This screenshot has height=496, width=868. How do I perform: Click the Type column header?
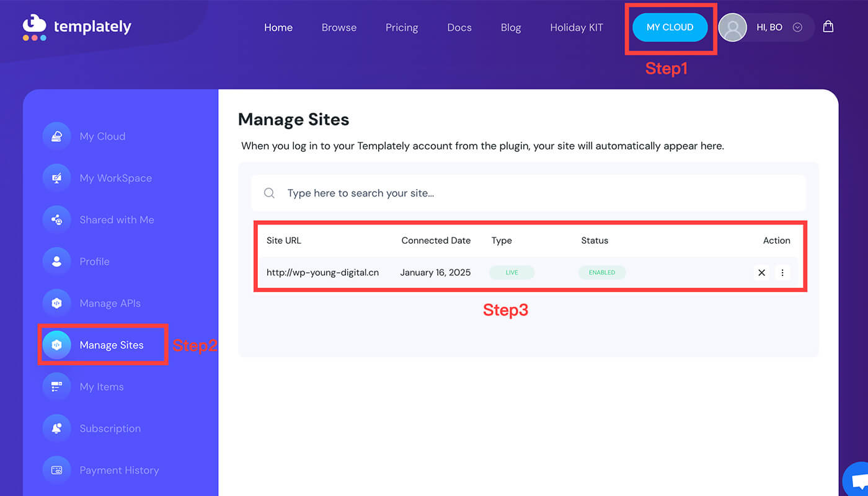[502, 241]
